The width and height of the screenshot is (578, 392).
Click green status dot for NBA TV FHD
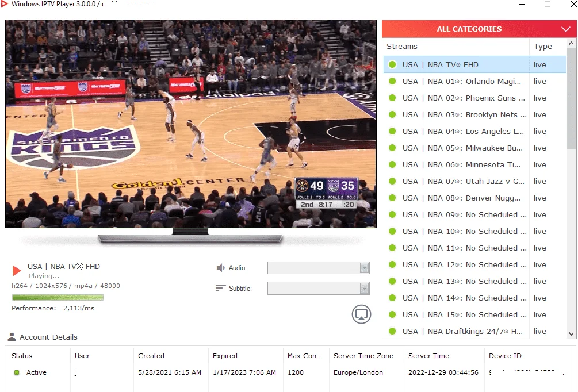392,64
